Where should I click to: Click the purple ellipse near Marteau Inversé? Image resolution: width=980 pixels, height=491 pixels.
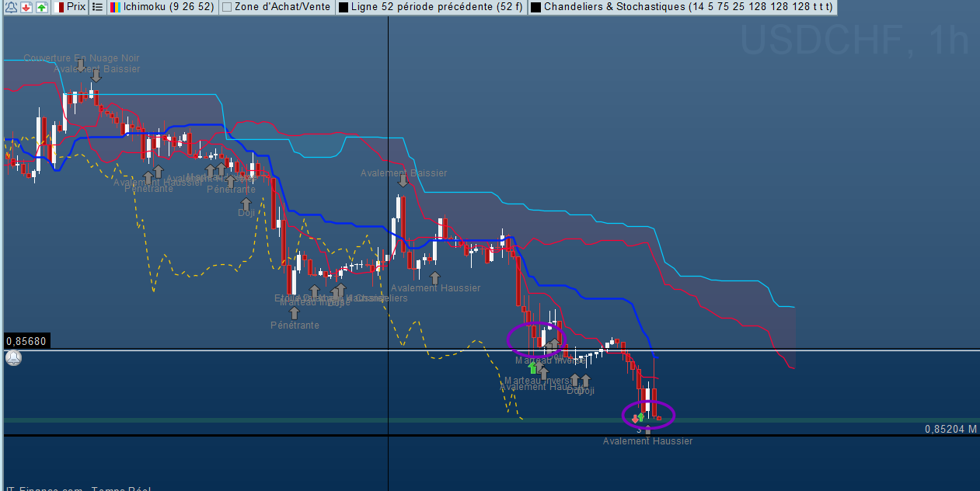coord(509,339)
